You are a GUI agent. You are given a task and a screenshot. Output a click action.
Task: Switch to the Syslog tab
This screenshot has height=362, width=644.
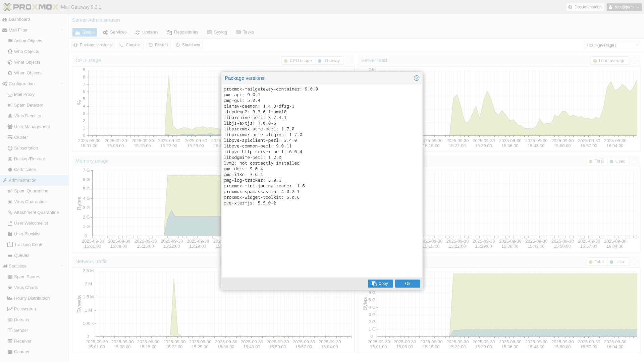pyautogui.click(x=217, y=32)
